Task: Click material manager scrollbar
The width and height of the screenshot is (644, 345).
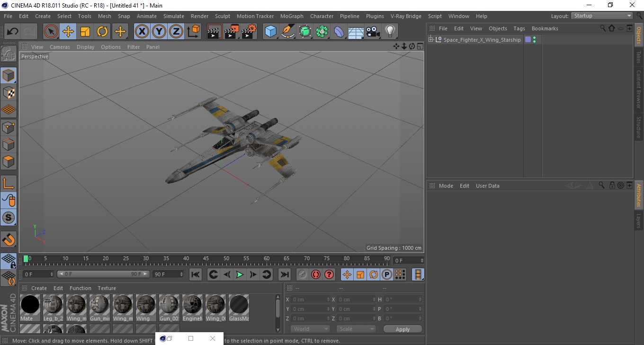Action: (x=278, y=308)
